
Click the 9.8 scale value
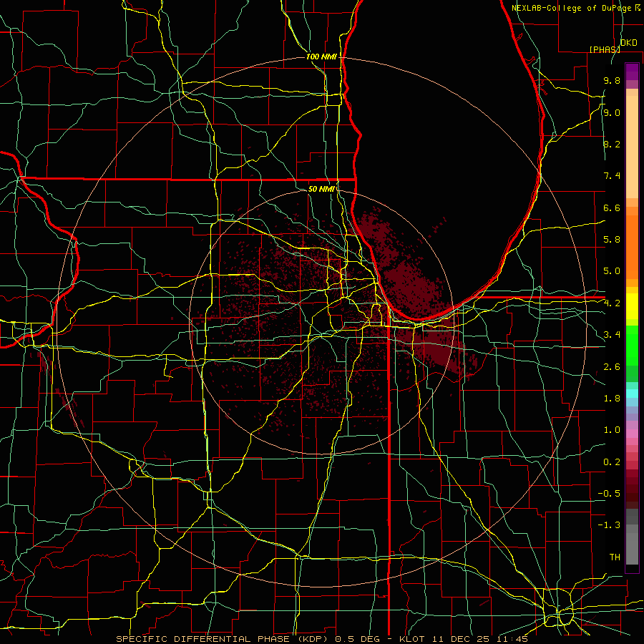[x=612, y=81]
